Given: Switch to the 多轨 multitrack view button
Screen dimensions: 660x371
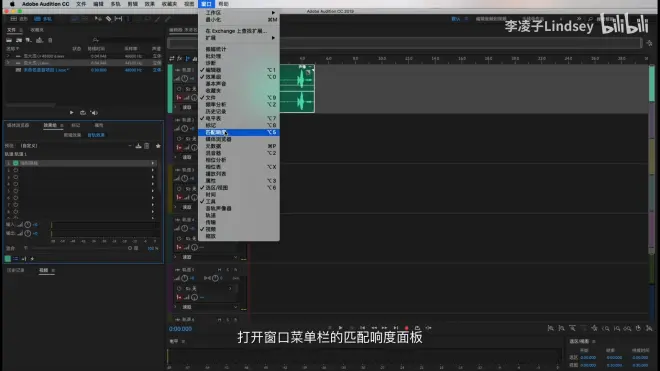Looking at the screenshot, I should (43, 19).
